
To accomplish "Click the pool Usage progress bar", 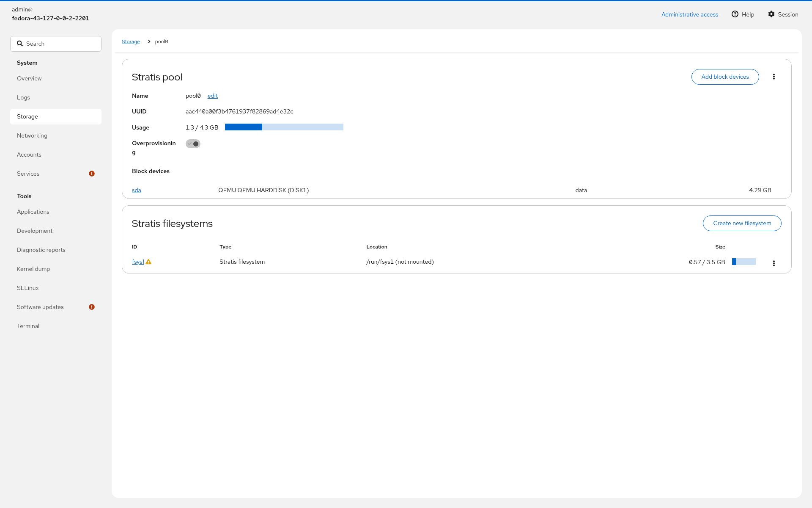I will coord(284,127).
